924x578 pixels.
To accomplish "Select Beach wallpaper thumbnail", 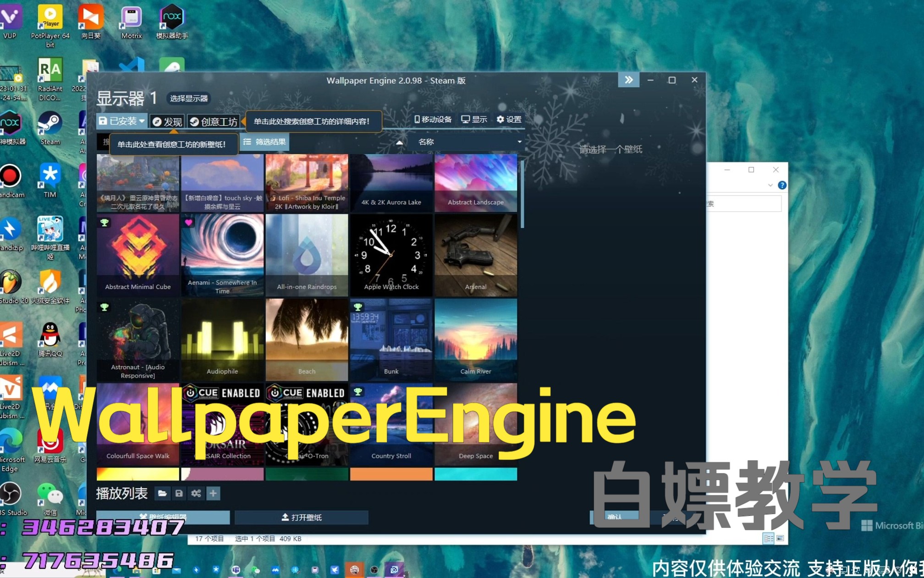I will pos(307,339).
